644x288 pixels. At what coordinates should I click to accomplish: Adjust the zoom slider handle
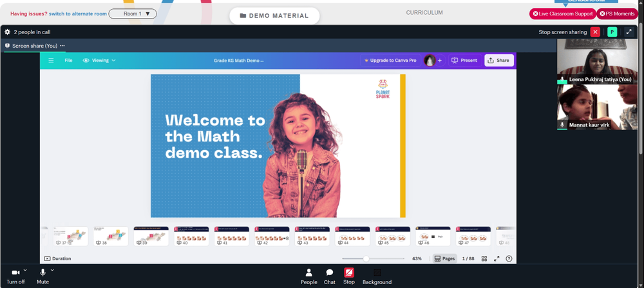(x=366, y=258)
